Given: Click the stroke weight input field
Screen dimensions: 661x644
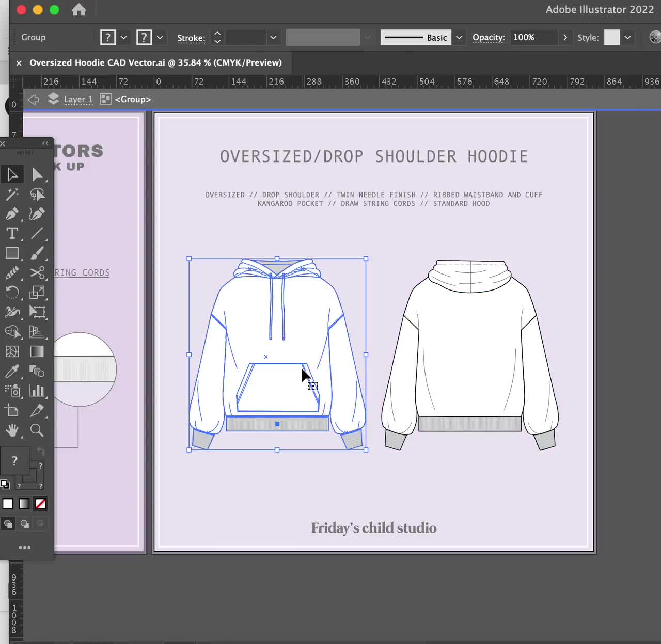Looking at the screenshot, I should pyautogui.click(x=246, y=37).
